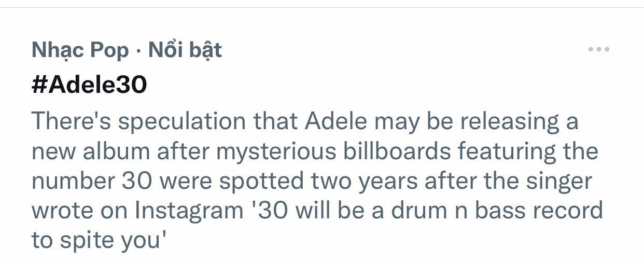644x264 pixels.
Task: Click the Nhạc Pop category label
Action: pos(80,50)
